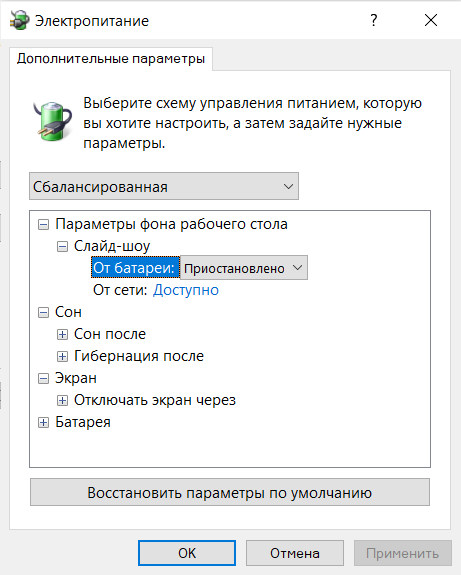Select the От батареи tree item
Viewport: 461px width, 575px height.
135,268
